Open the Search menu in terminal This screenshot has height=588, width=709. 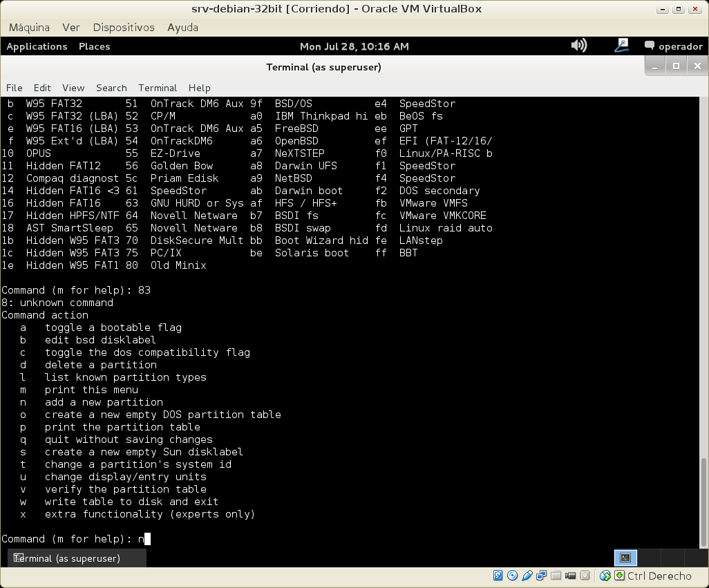(x=111, y=88)
